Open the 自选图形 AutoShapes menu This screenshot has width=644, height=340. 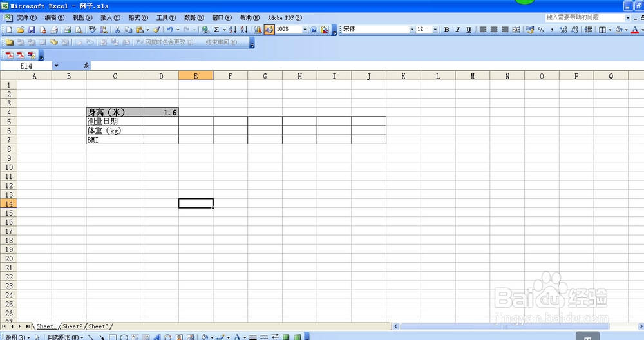pos(65,337)
